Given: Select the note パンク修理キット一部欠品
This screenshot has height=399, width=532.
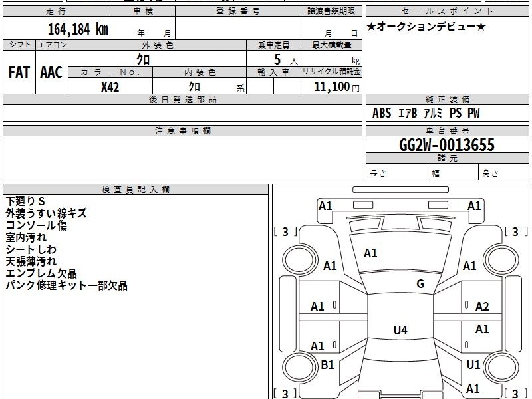Looking at the screenshot, I should [x=66, y=285].
